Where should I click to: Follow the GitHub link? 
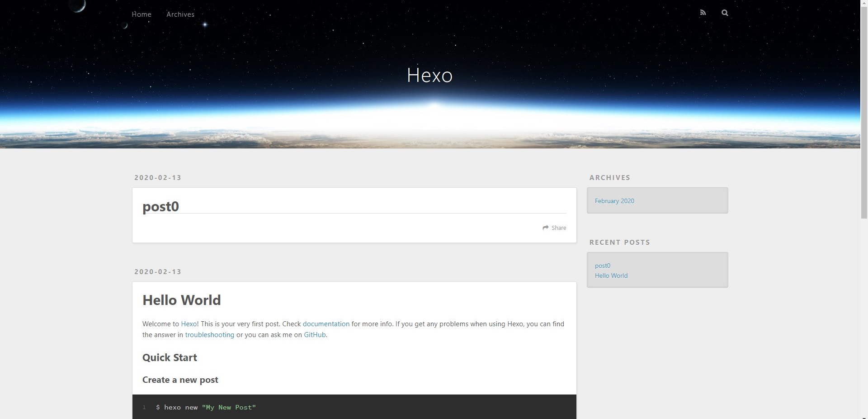coord(315,335)
